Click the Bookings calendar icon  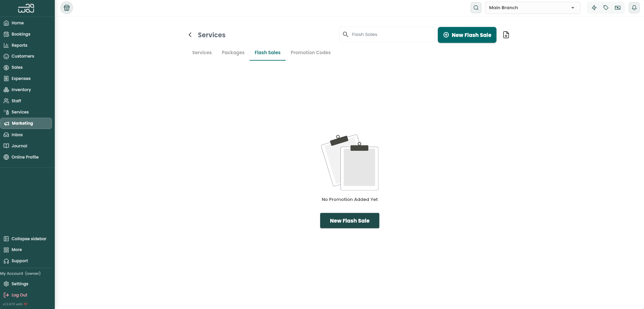point(6,34)
